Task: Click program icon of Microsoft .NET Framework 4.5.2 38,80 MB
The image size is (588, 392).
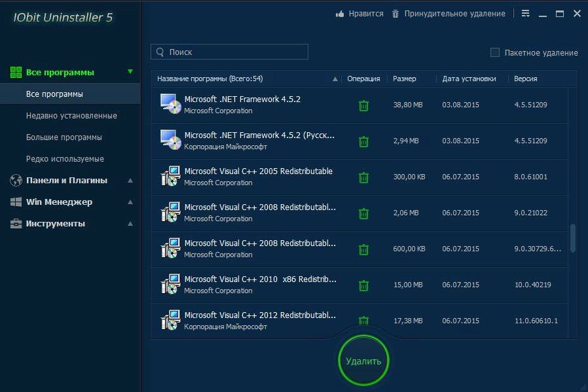Action: 171,104
